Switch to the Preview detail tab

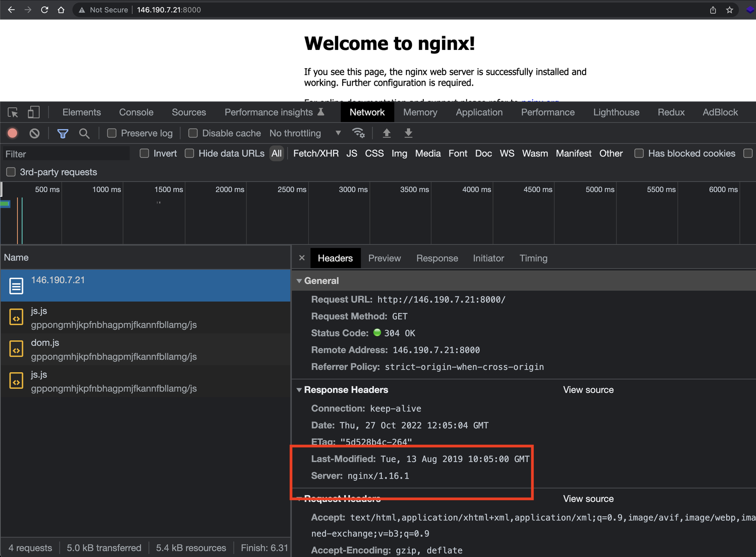(384, 258)
